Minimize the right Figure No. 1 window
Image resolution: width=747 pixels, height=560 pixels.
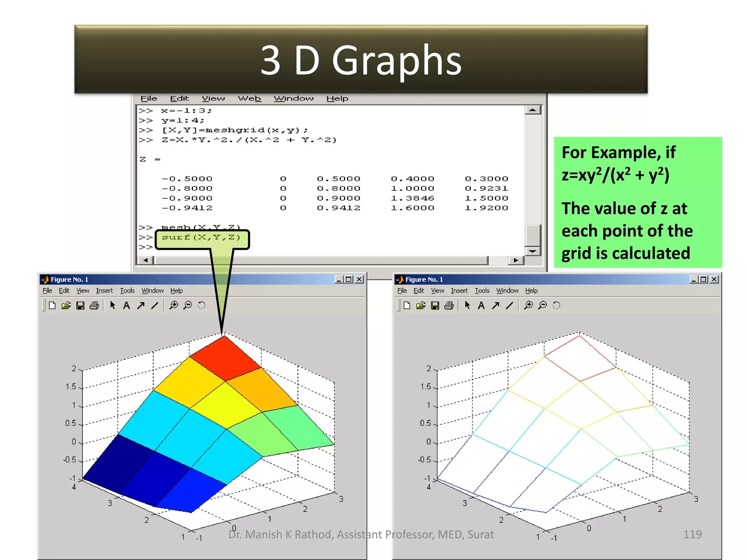(x=694, y=280)
